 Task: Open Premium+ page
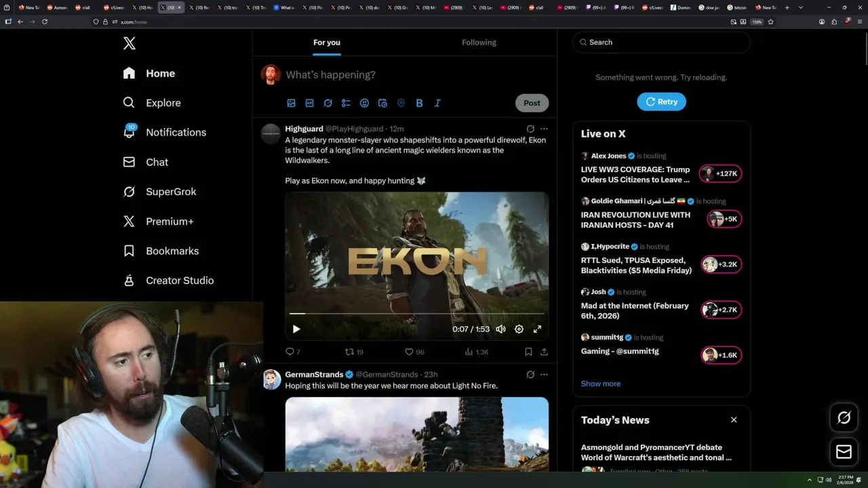pyautogui.click(x=158, y=221)
